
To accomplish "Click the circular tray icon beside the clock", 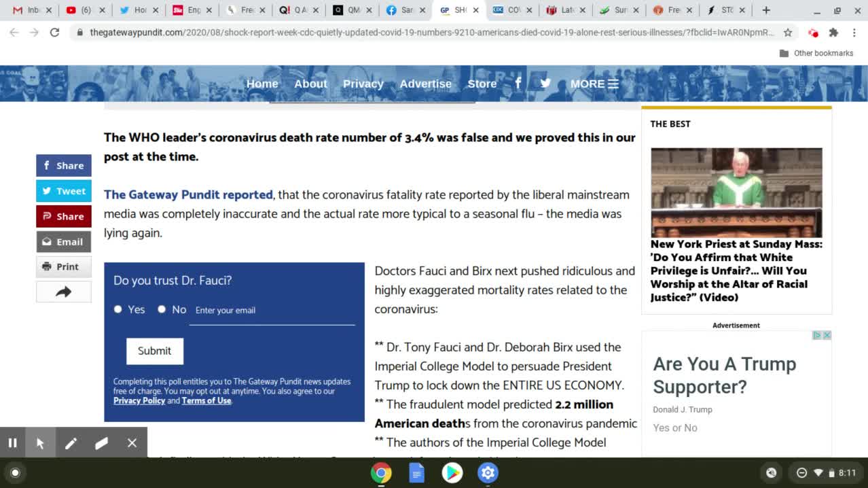I will (x=771, y=473).
